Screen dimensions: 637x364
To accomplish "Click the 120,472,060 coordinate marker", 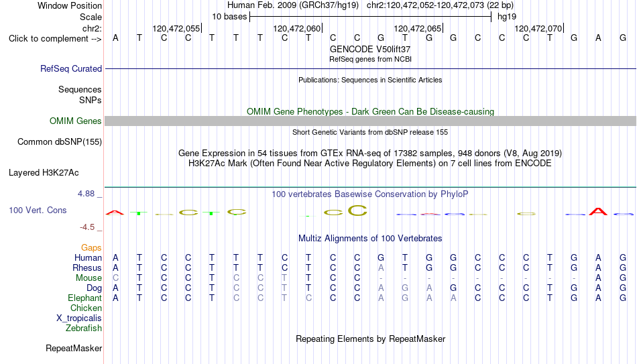I will pos(297,28).
